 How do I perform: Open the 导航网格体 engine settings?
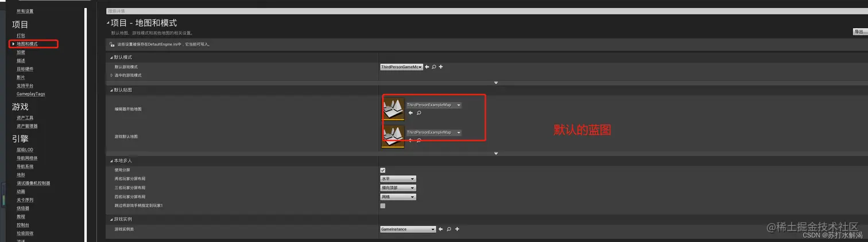27,158
